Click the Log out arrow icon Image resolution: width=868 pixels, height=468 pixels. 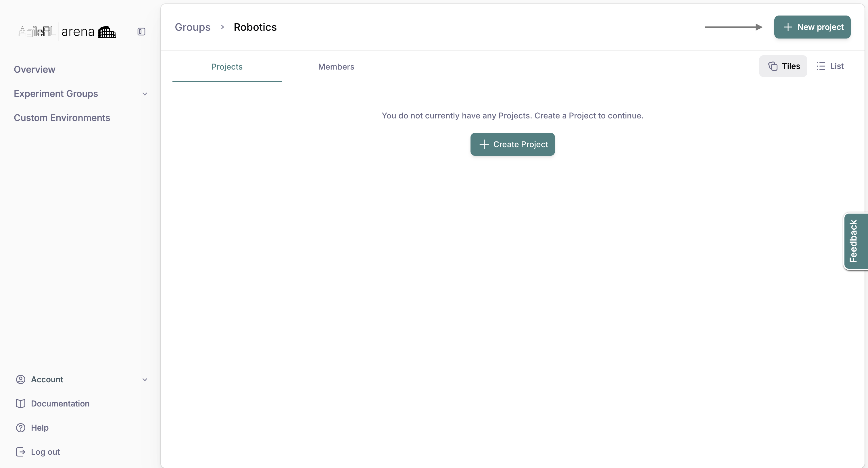coord(21,452)
